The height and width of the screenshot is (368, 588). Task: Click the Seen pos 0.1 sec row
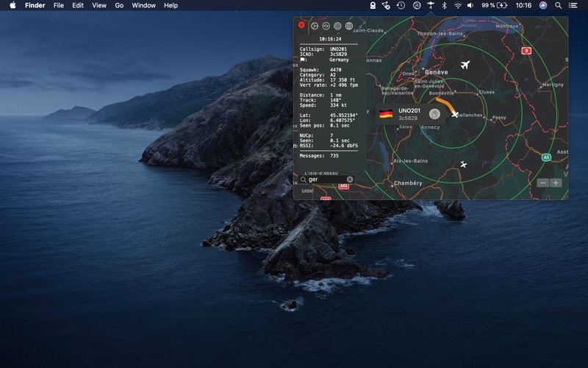click(324, 125)
